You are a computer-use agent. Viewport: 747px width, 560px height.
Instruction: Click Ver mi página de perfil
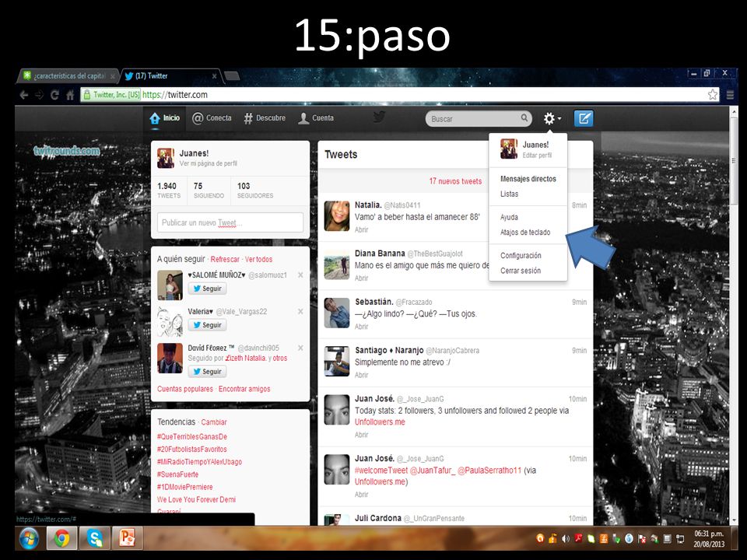tap(209, 163)
